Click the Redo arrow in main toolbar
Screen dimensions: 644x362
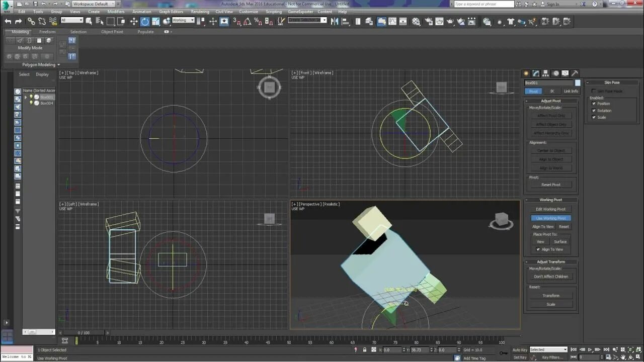coord(18,21)
